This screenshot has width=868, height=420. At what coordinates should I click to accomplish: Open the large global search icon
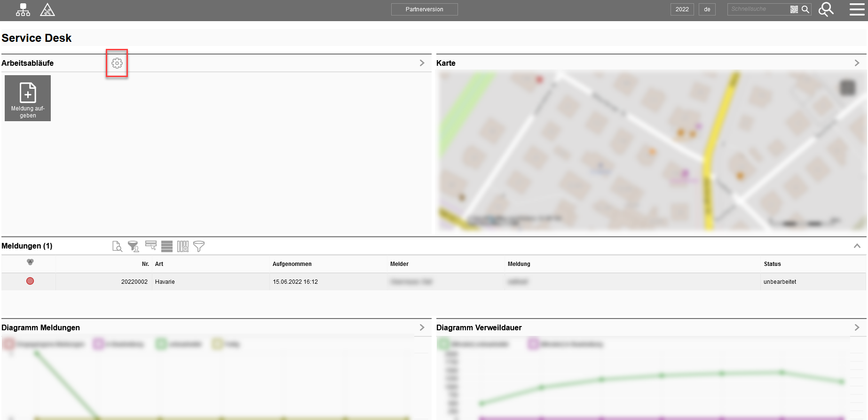tap(826, 9)
